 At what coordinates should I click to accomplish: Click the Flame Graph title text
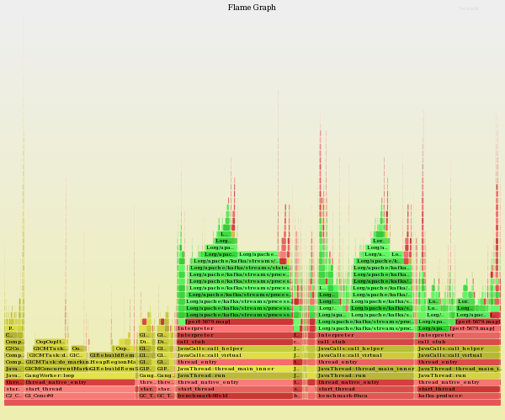(252, 8)
